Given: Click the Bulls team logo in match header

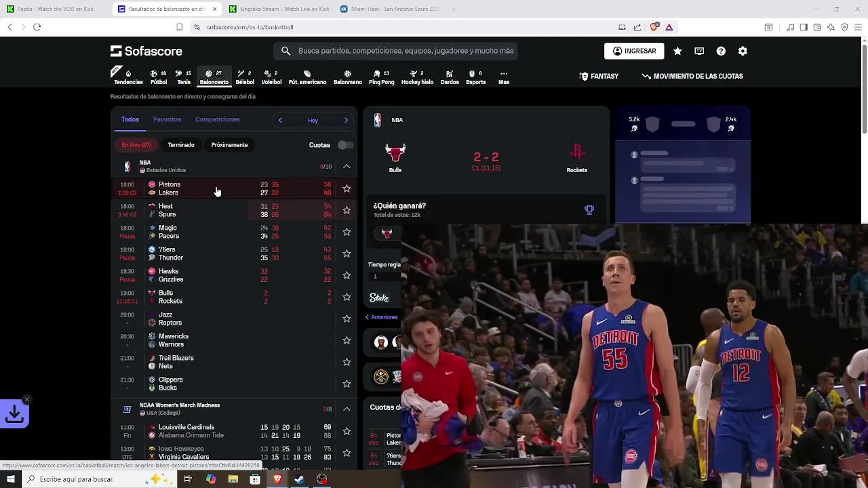Looking at the screenshot, I should click(x=395, y=152).
